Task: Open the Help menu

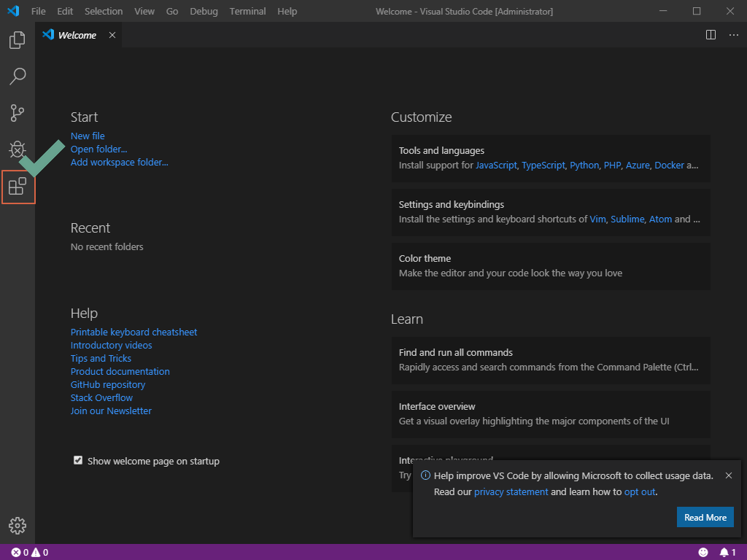Action: pyautogui.click(x=287, y=11)
